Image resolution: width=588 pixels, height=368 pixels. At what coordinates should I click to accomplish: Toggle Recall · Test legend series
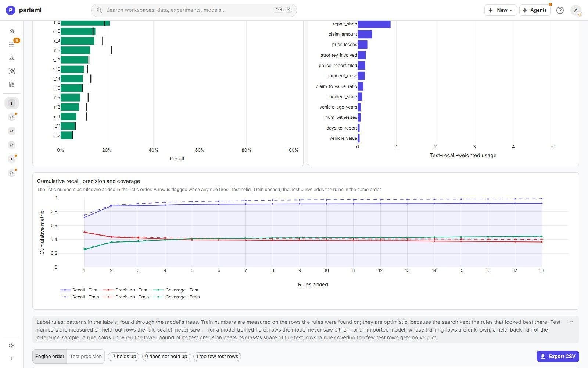pos(78,290)
